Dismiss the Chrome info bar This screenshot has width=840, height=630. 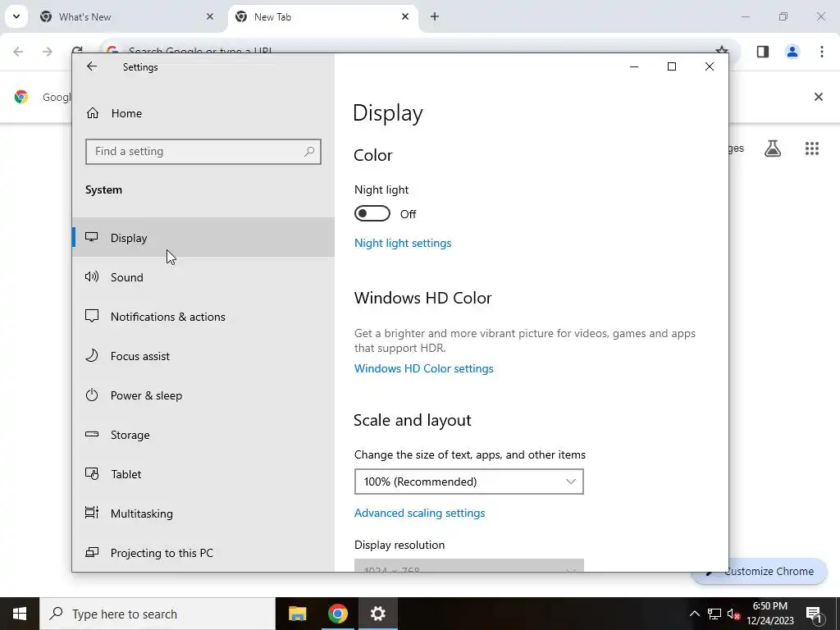pos(818,97)
